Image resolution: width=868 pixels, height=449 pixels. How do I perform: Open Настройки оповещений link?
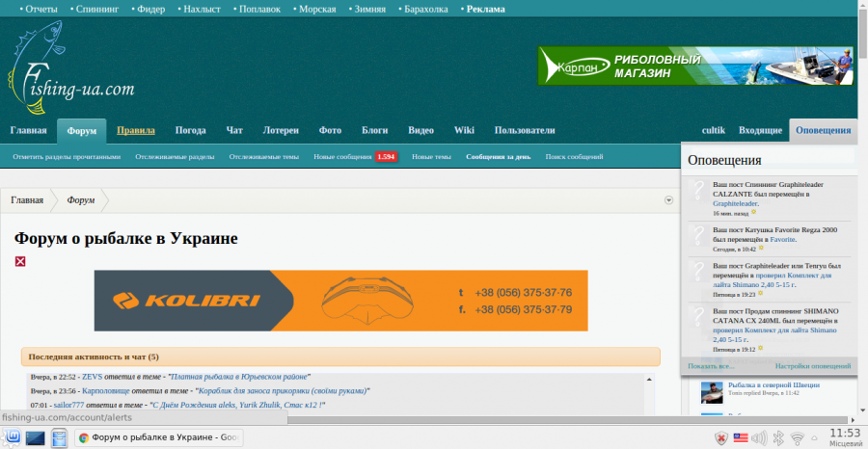pyautogui.click(x=812, y=366)
